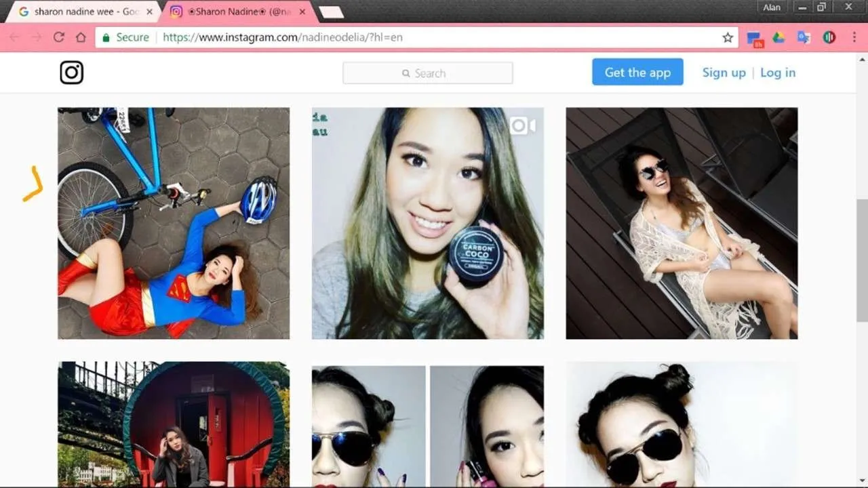Reload the page with the refresh icon
868x488 pixels.
pos(59,37)
